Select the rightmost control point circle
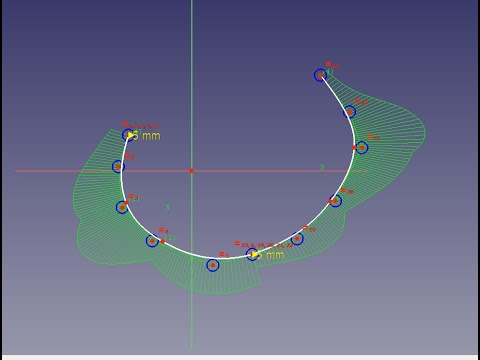480x360 pixels. 362,147
